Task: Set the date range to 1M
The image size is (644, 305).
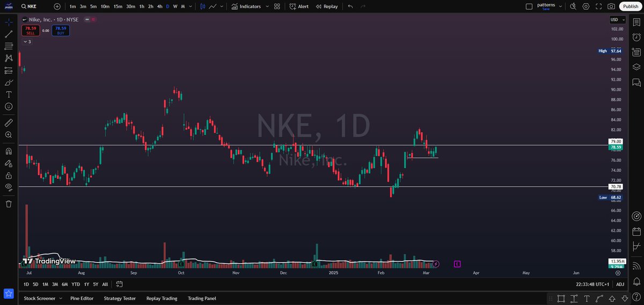Action: pos(45,284)
